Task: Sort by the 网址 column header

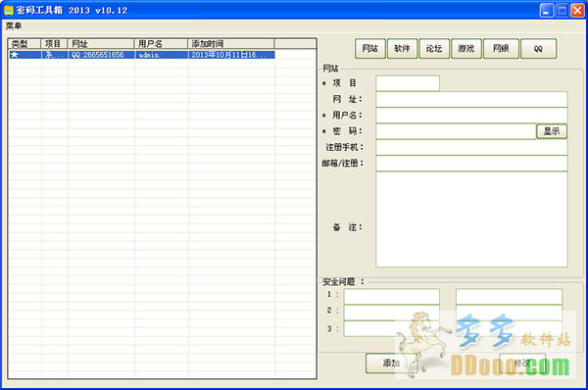Action: click(x=101, y=43)
